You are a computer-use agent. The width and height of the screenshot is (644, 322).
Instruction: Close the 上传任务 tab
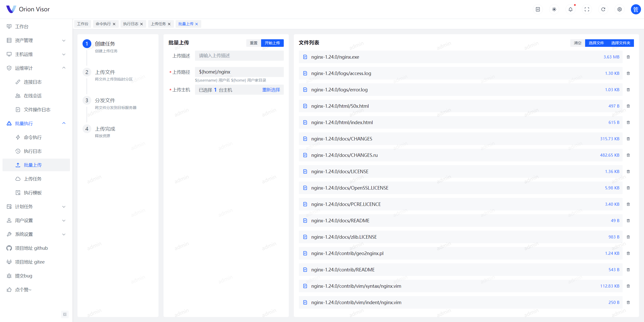[169, 24]
